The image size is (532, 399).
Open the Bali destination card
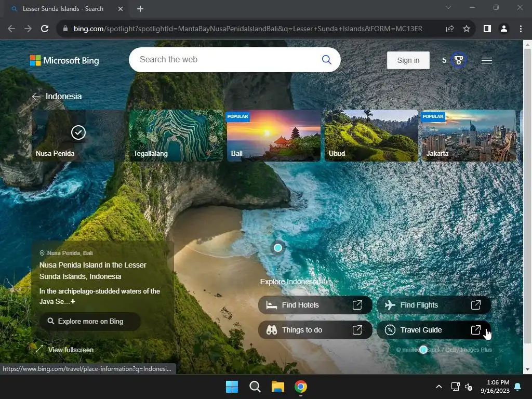273,136
